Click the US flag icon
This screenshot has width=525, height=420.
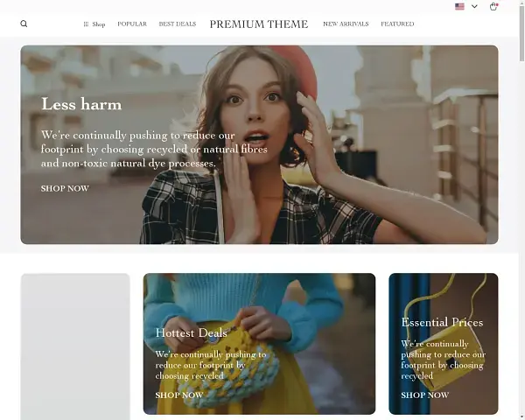click(459, 6)
